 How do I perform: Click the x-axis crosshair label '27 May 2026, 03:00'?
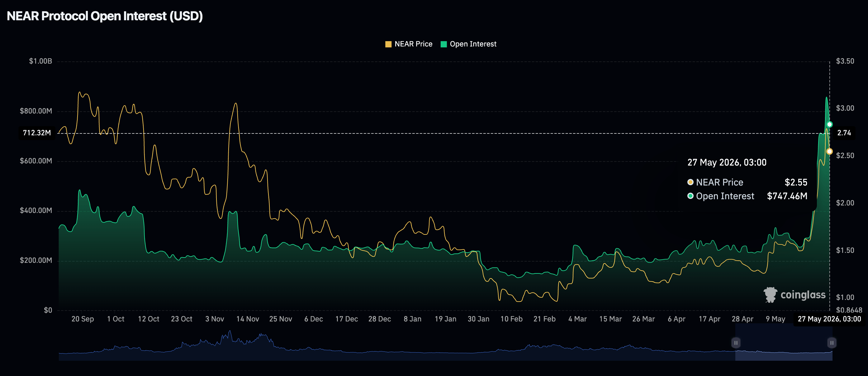[829, 319]
